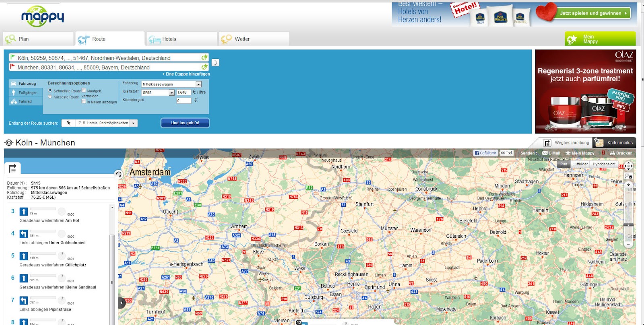
Task: Open the Entlang der Route suchen dropdown
Action: (99, 123)
